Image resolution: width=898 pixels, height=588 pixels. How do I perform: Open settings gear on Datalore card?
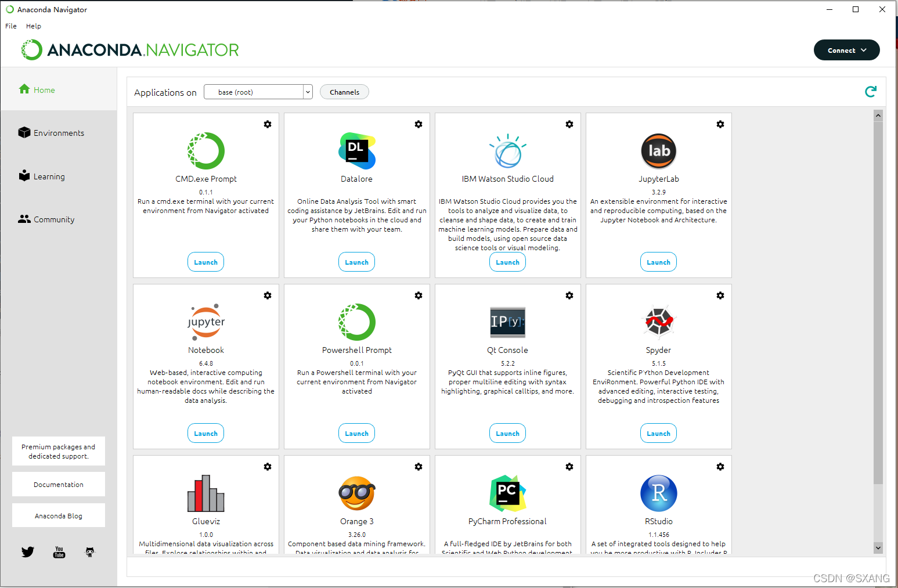tap(419, 124)
